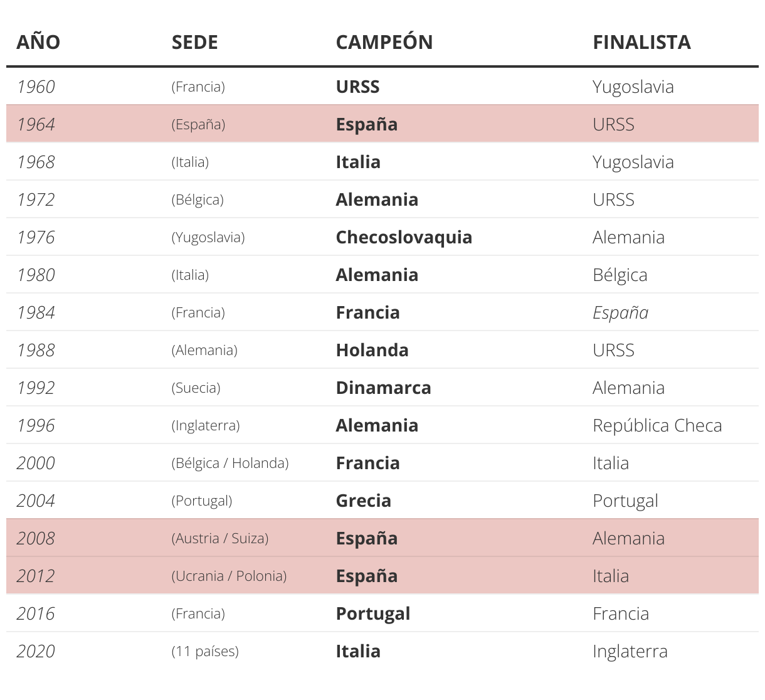
Task: Click the AÑO column header
Action: pos(38,42)
